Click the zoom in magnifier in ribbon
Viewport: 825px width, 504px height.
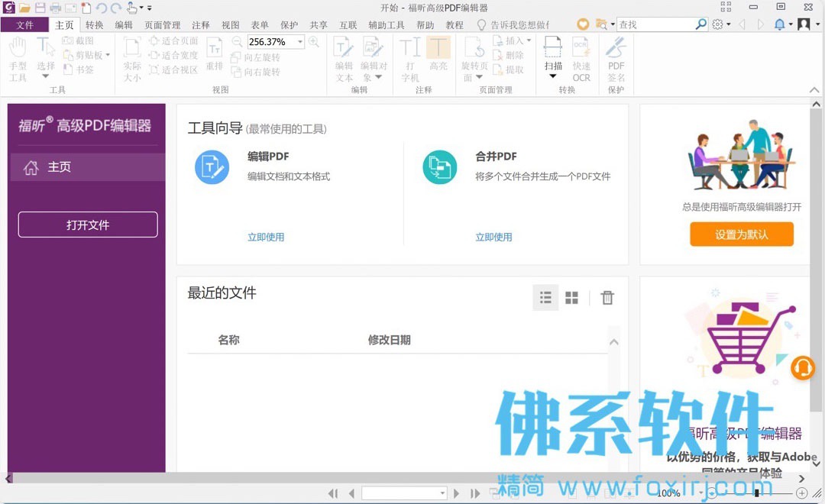314,41
